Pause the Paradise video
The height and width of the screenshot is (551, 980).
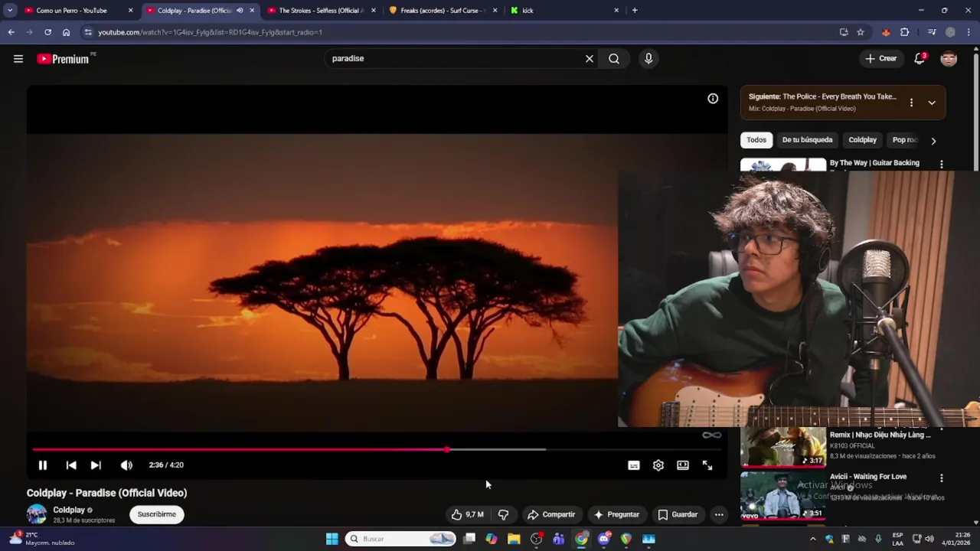pos(43,465)
